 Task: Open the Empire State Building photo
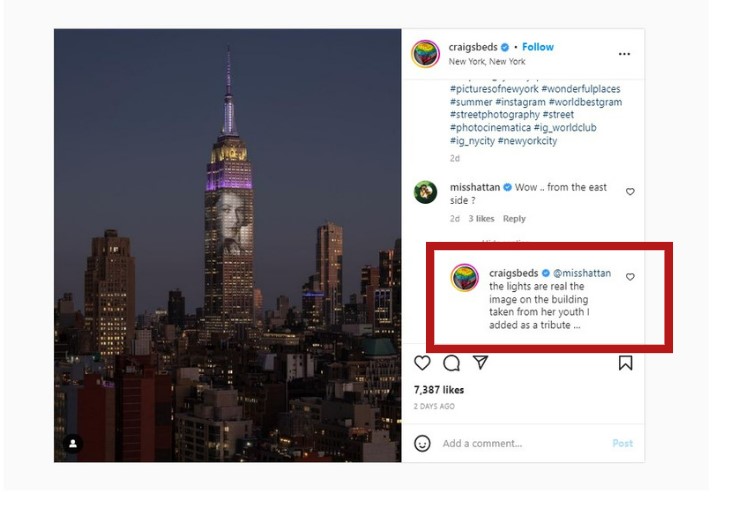pyautogui.click(x=227, y=245)
